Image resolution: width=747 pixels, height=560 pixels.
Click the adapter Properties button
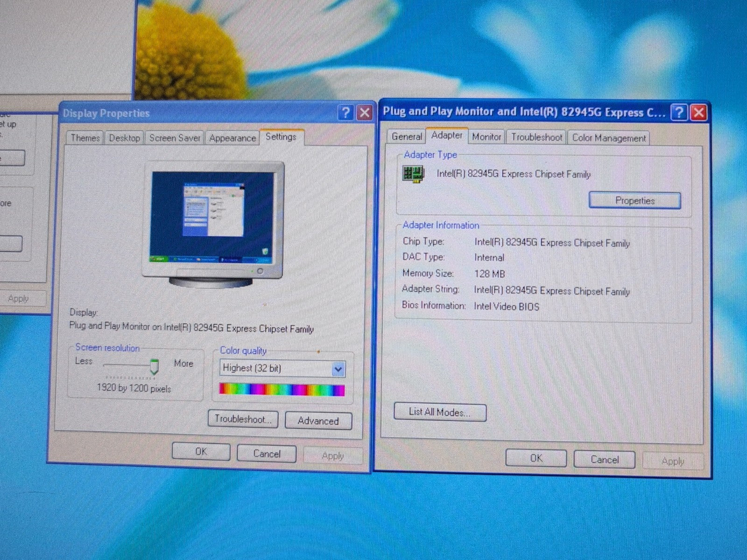pyautogui.click(x=635, y=201)
